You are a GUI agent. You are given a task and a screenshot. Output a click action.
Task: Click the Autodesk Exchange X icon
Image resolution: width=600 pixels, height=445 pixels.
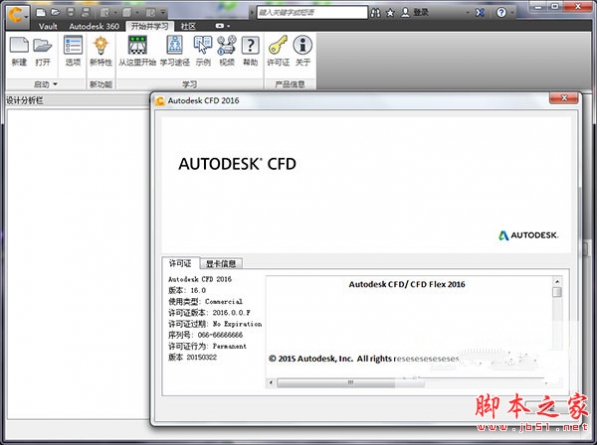480,13
